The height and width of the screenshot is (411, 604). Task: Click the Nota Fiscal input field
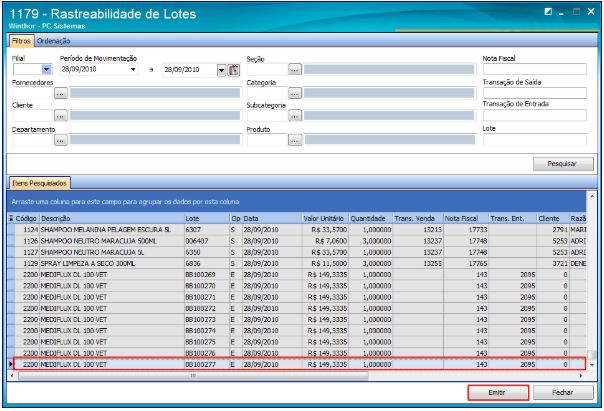(535, 69)
